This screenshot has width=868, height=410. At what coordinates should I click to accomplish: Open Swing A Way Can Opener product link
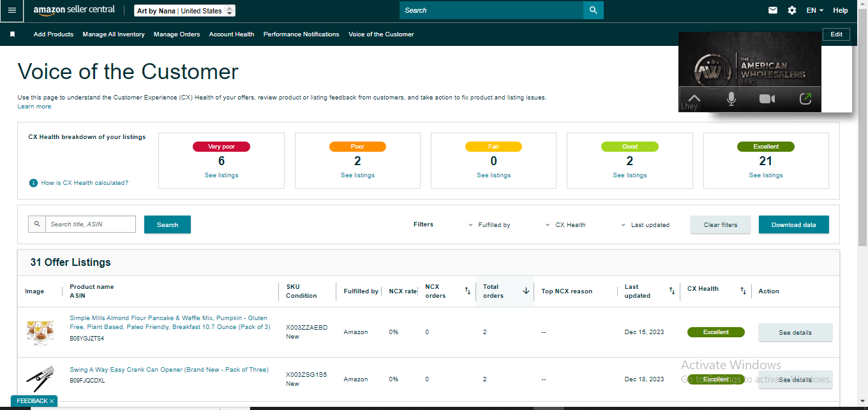tap(169, 370)
